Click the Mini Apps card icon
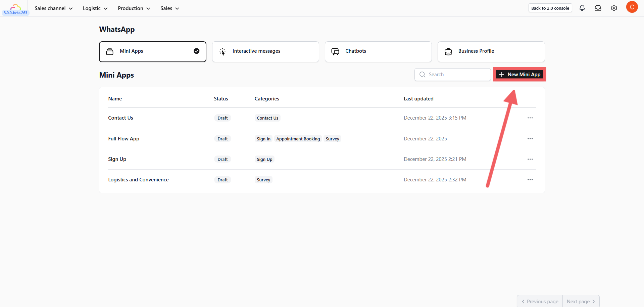The image size is (644, 307). (110, 51)
